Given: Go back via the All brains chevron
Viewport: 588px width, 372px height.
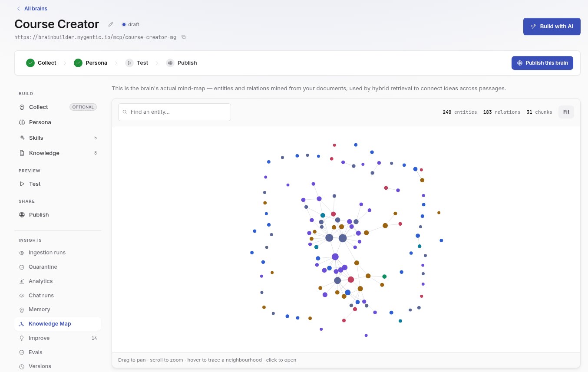Looking at the screenshot, I should point(18,9).
